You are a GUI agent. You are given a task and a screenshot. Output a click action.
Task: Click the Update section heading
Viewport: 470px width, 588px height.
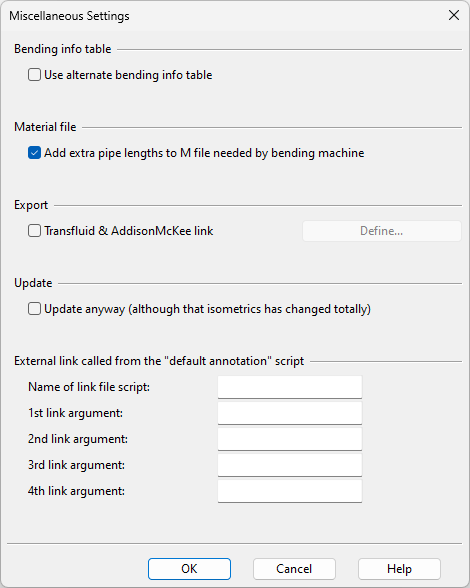[33, 283]
